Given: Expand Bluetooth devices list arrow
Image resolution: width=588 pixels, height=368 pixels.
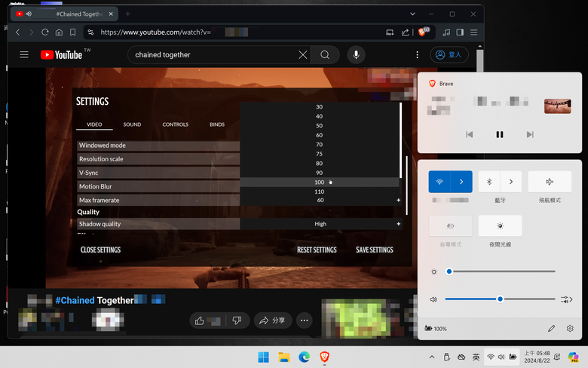Looking at the screenshot, I should pyautogui.click(x=511, y=182).
